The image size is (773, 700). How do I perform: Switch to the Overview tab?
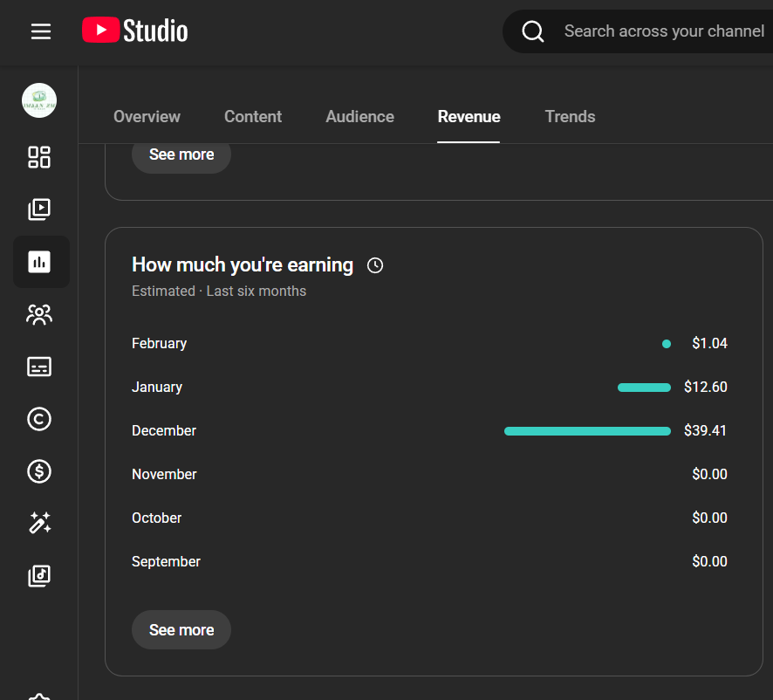(x=147, y=117)
